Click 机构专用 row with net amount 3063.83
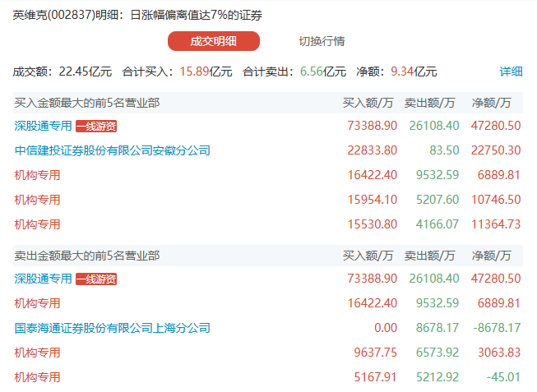The height and width of the screenshot is (392, 537). click(x=38, y=353)
